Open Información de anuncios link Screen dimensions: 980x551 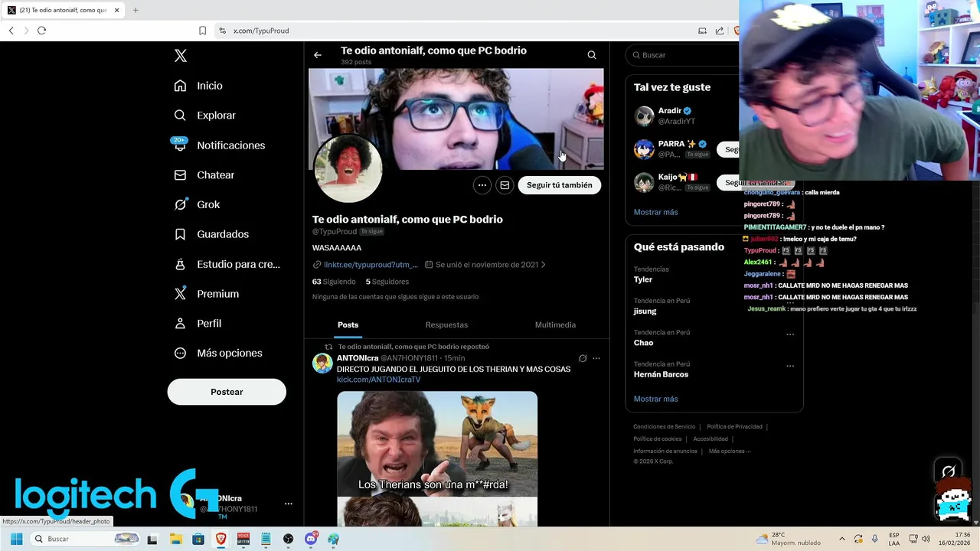[x=665, y=451]
